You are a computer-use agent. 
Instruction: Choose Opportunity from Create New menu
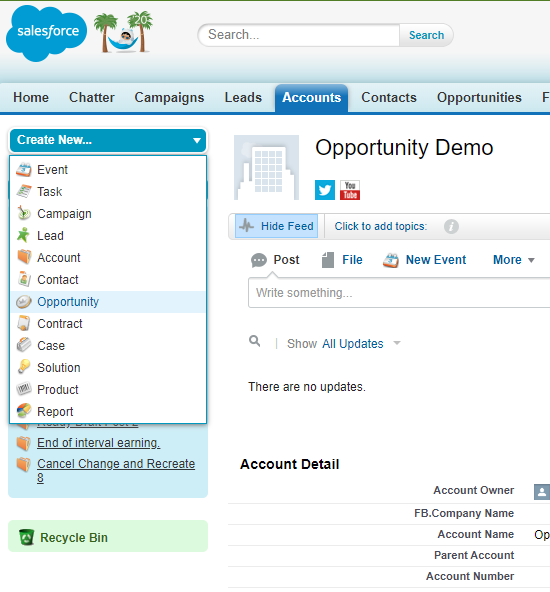pos(108,302)
